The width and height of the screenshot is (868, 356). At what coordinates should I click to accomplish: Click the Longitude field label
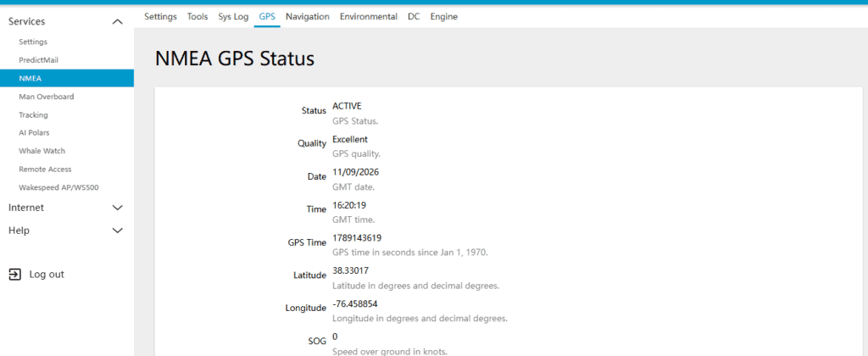305,309
